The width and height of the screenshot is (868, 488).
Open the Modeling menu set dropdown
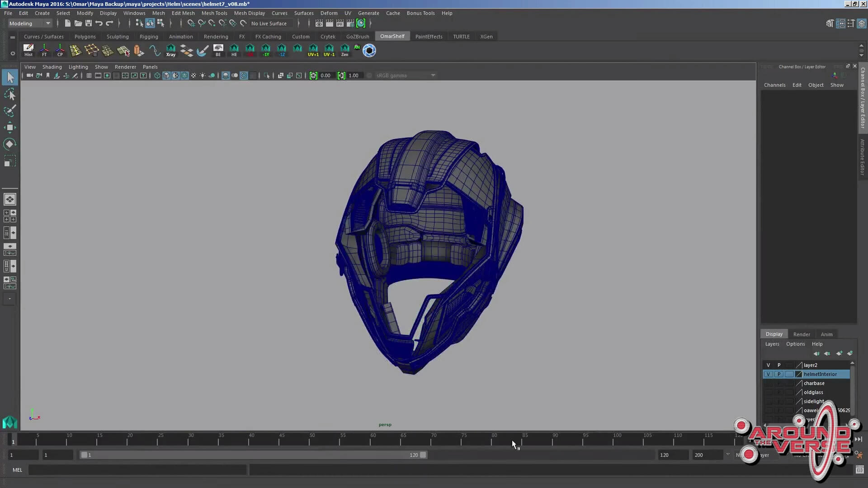(30, 23)
